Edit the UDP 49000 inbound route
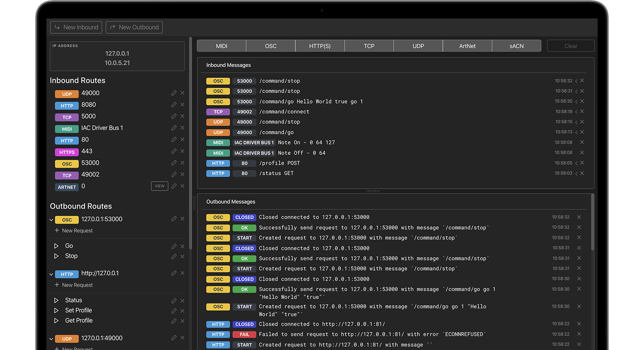 click(x=174, y=93)
